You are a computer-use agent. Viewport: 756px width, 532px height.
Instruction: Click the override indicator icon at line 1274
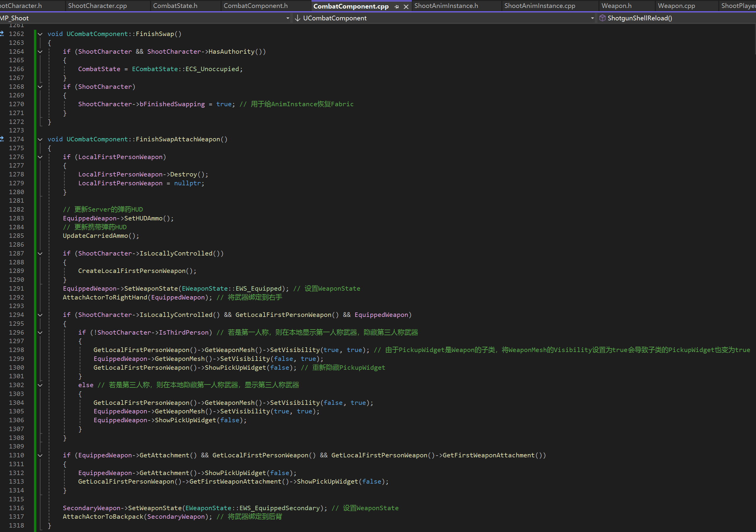click(2, 139)
